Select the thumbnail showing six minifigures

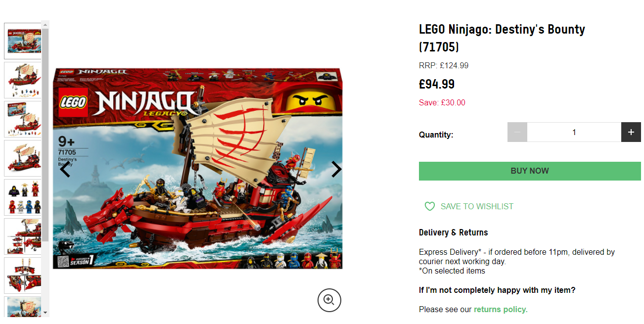(x=23, y=197)
